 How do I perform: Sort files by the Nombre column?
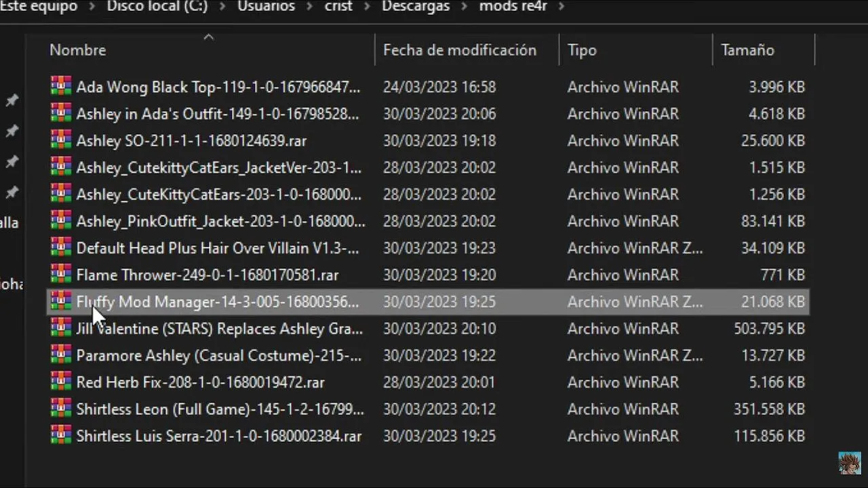77,50
